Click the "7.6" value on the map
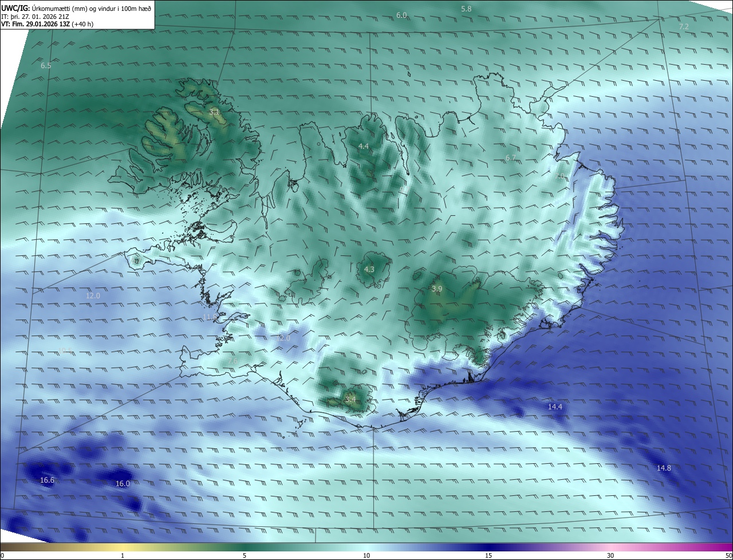This screenshot has height=560, width=733. 231,361
